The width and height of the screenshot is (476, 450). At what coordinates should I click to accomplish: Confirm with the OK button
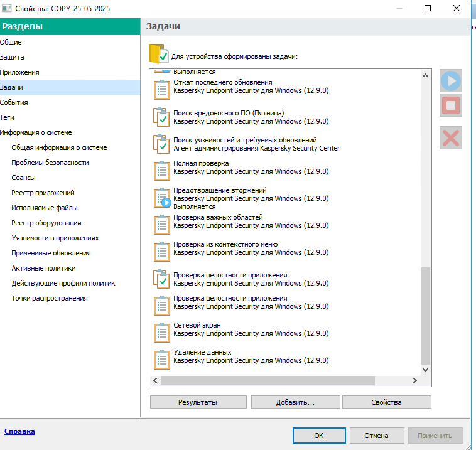pyautogui.click(x=319, y=436)
